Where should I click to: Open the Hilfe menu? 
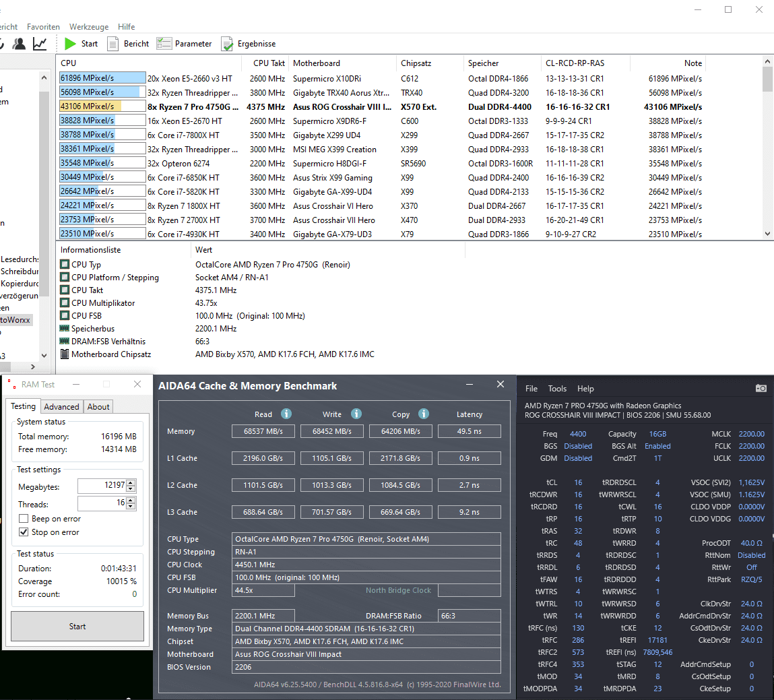[127, 27]
